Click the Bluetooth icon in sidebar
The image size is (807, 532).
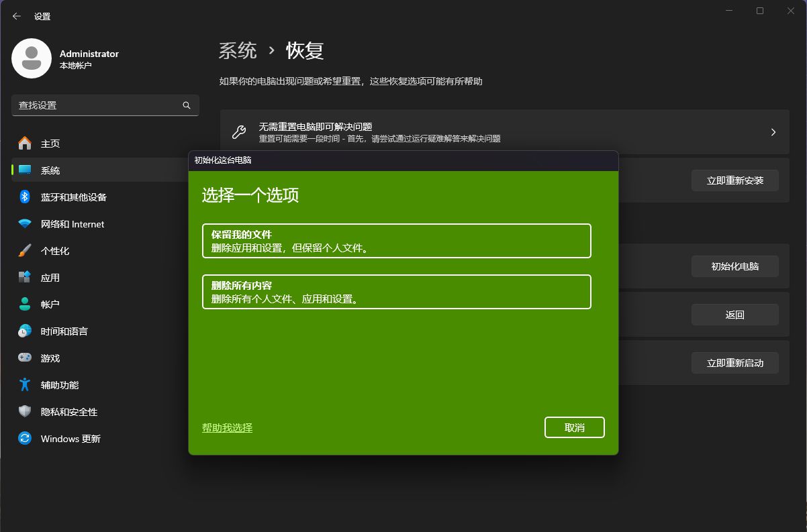pyautogui.click(x=25, y=197)
